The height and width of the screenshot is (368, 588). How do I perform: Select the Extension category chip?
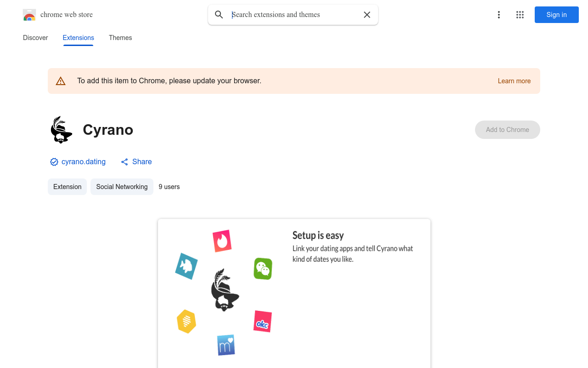[x=67, y=187]
